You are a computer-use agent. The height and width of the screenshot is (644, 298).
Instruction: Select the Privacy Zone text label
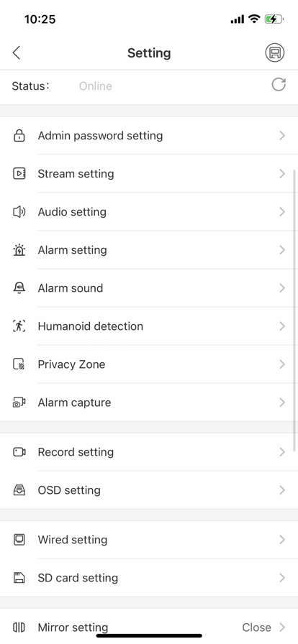(71, 364)
